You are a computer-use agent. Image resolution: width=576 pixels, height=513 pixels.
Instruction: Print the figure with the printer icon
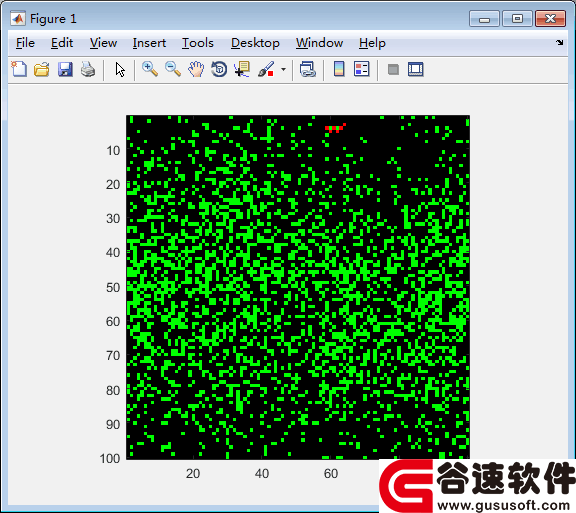(x=88, y=69)
